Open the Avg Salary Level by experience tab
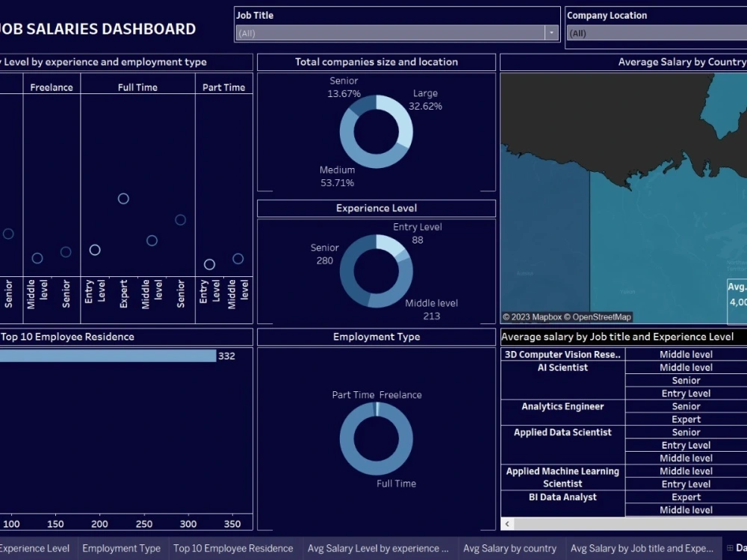 click(x=378, y=549)
